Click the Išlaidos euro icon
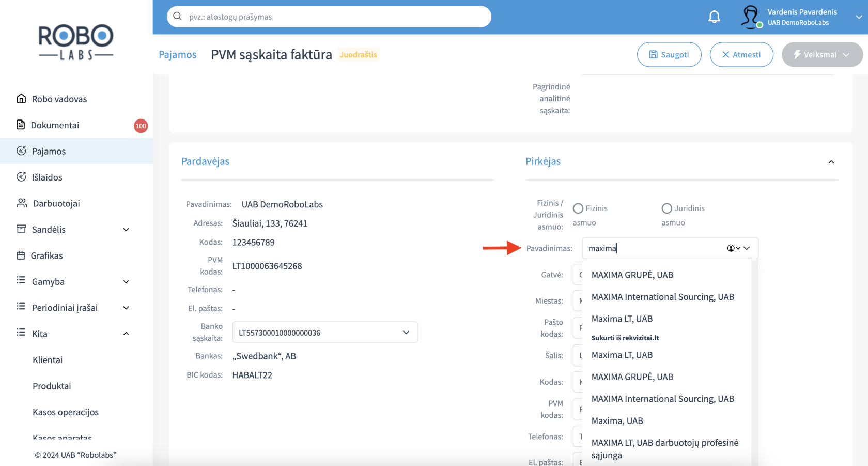The image size is (868, 466). pyautogui.click(x=21, y=177)
